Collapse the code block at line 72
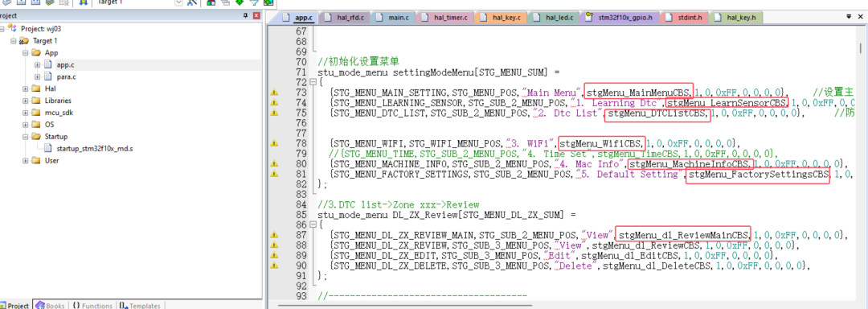868x309 pixels. point(313,83)
